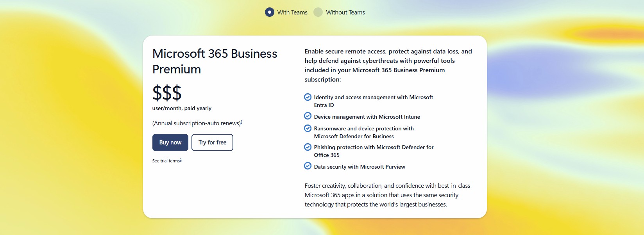Click the Microsoft 365 Business Premium heading
The image size is (644, 235).
tap(215, 61)
